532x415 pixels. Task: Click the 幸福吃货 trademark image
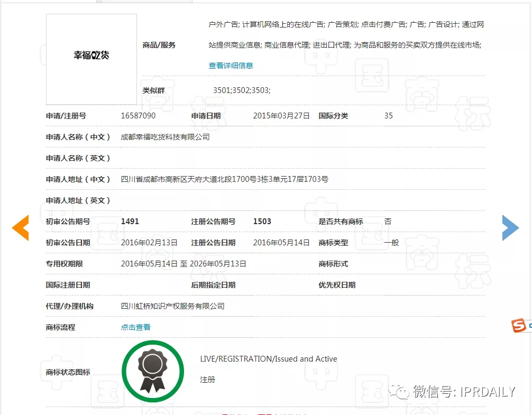click(91, 59)
